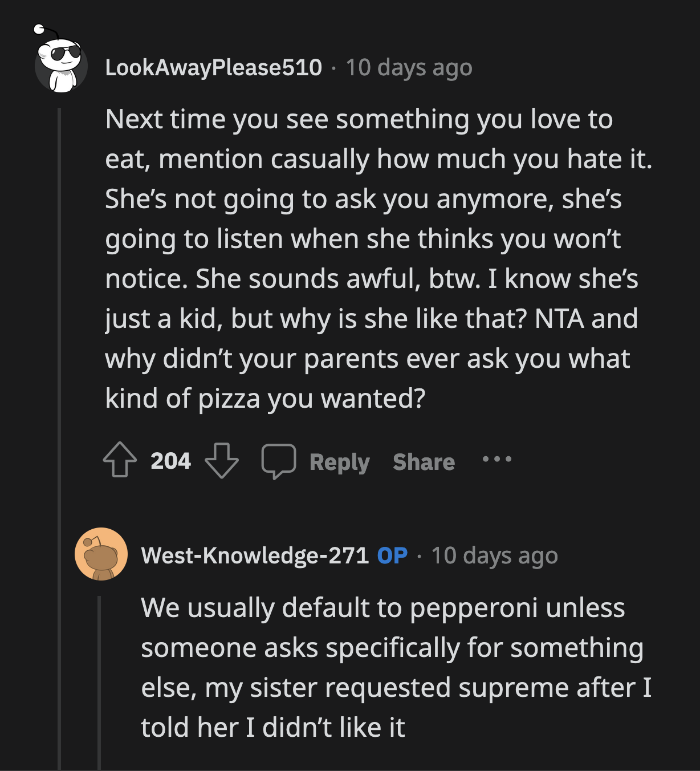Click the 204 vote count
Viewport: 700px width, 771px height.
pos(170,462)
